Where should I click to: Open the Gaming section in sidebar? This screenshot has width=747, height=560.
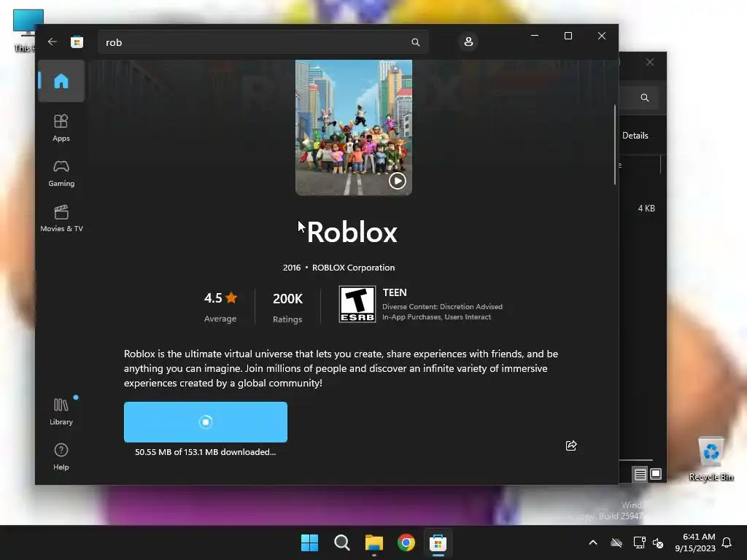click(61, 174)
